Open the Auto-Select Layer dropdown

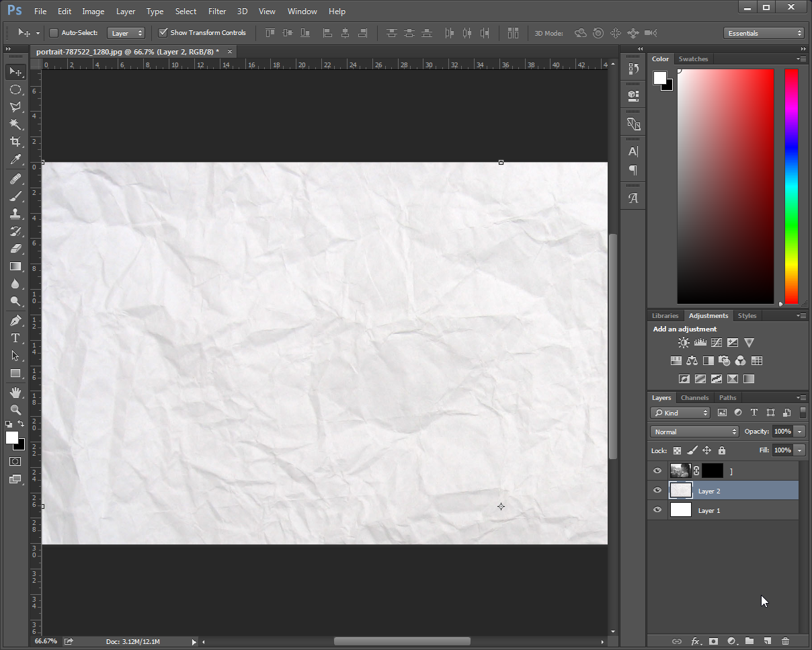(x=126, y=33)
